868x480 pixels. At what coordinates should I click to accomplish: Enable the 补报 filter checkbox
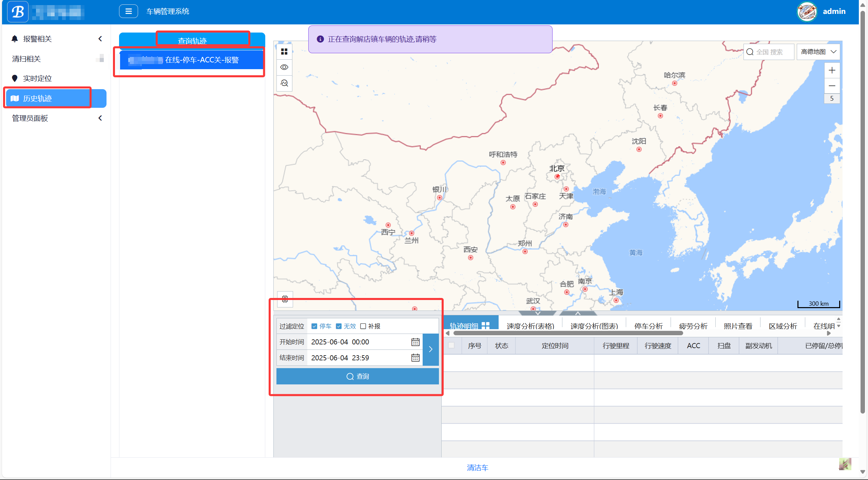point(363,326)
